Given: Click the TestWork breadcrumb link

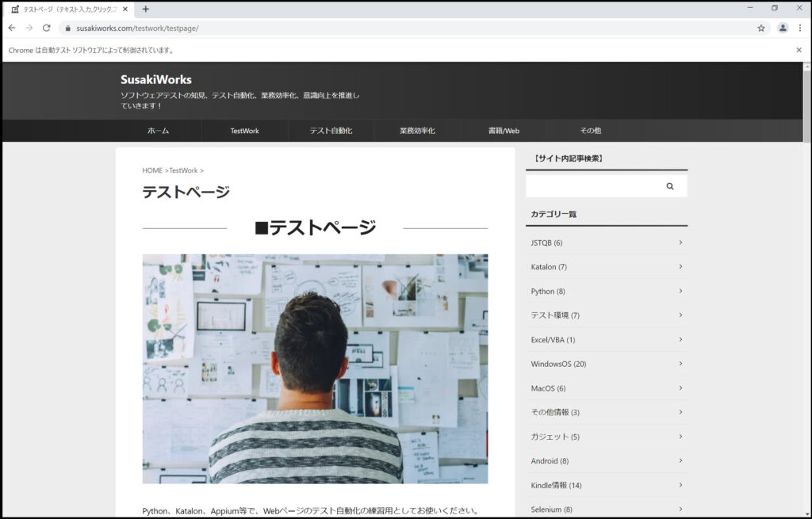Looking at the screenshot, I should [183, 170].
